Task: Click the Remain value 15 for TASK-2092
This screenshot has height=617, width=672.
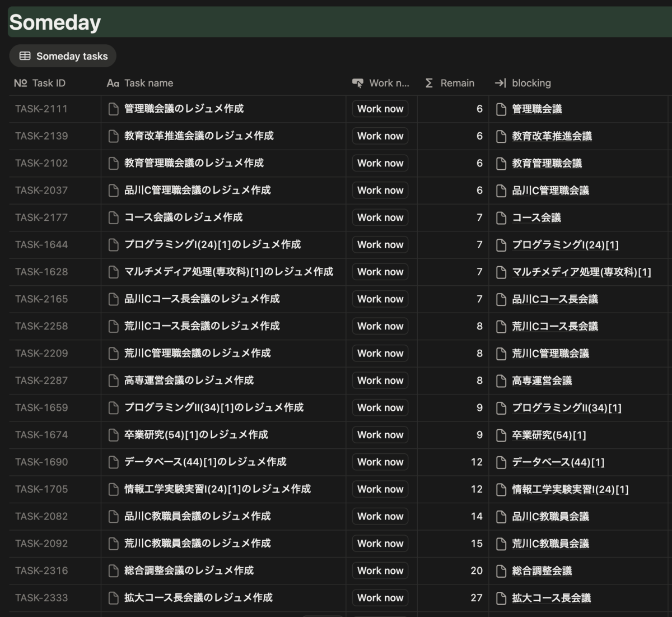Action: [x=477, y=544]
